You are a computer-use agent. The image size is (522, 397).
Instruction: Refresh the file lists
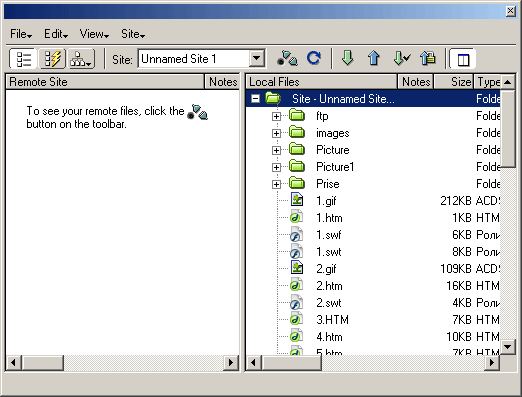tap(314, 58)
